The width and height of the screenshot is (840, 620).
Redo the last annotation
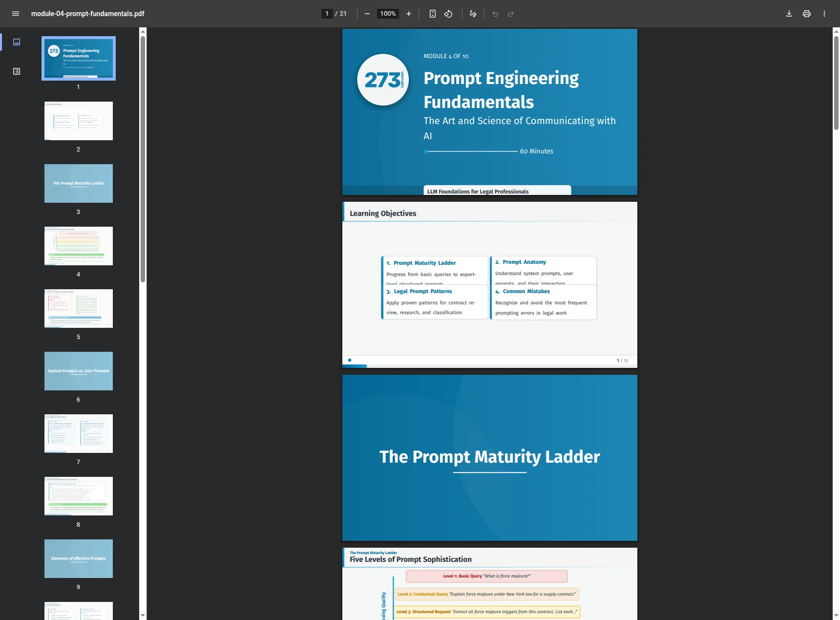(x=511, y=14)
